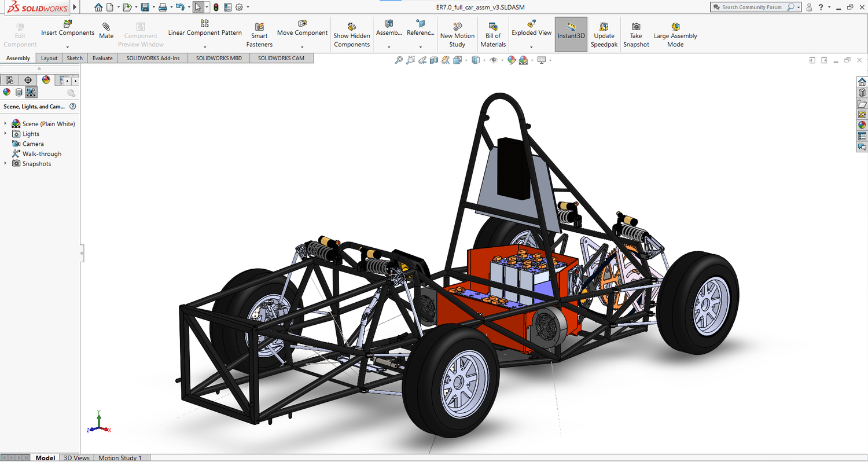Screen dimensions: 868x462
Task: Click the help question mark beside Scene, Lights
Action: coord(72,107)
